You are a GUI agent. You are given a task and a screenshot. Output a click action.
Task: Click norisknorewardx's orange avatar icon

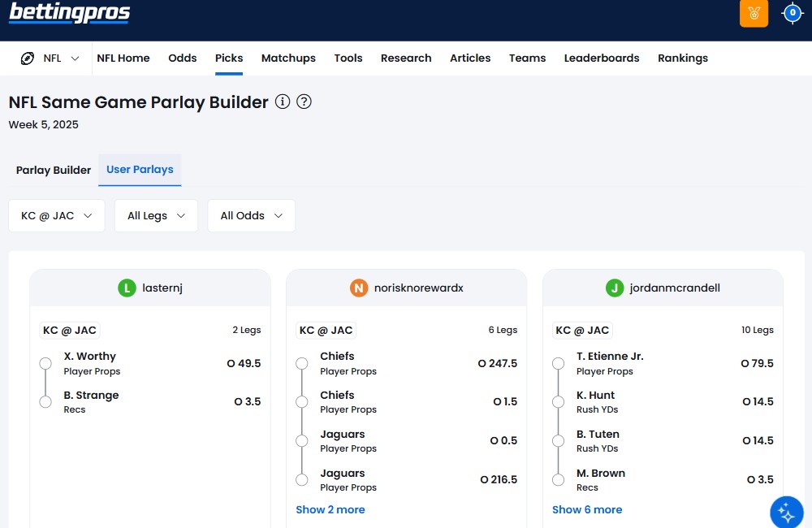tap(358, 288)
